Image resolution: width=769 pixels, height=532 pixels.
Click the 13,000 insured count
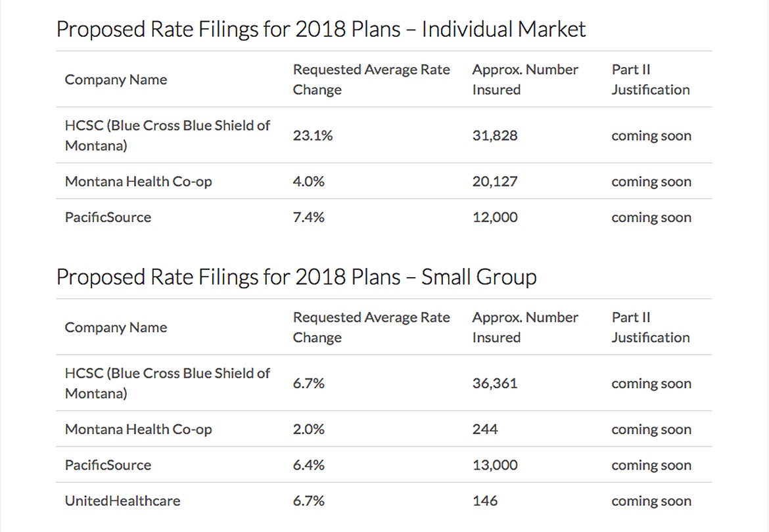pyautogui.click(x=494, y=465)
